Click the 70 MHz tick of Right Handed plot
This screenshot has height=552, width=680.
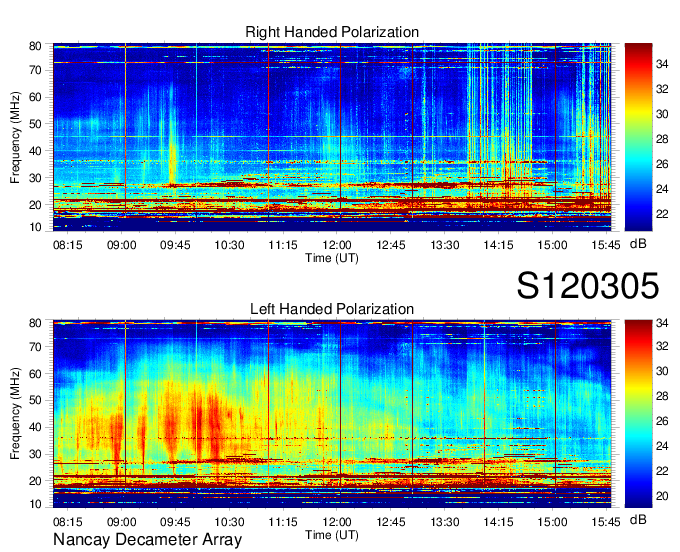[35, 70]
